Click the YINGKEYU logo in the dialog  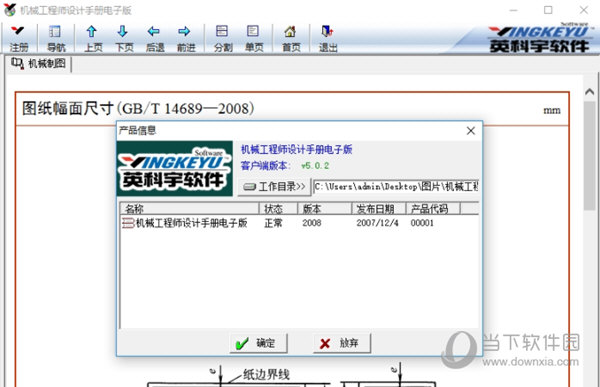point(174,168)
